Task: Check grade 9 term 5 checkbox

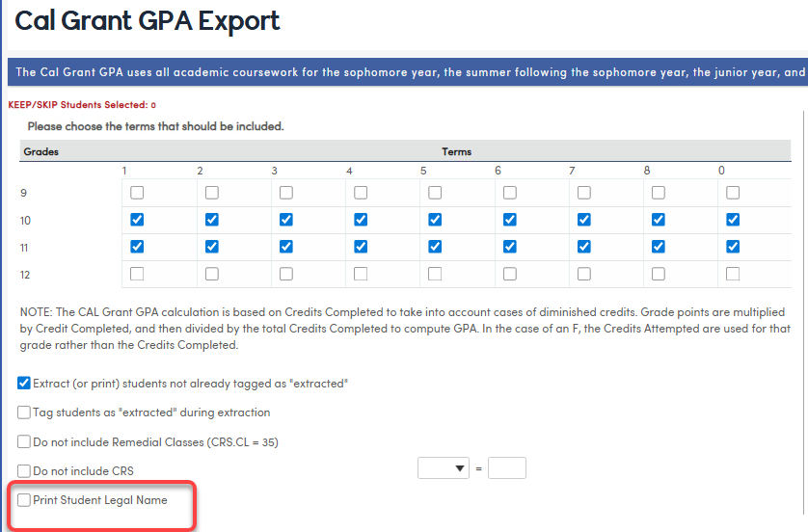Action: pos(435,193)
